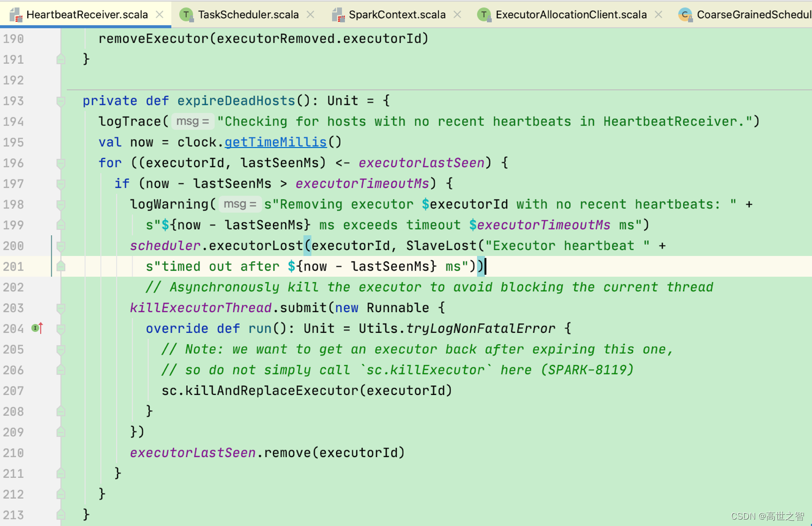Close the ExecutorAllocationClient.scala tab

658,14
